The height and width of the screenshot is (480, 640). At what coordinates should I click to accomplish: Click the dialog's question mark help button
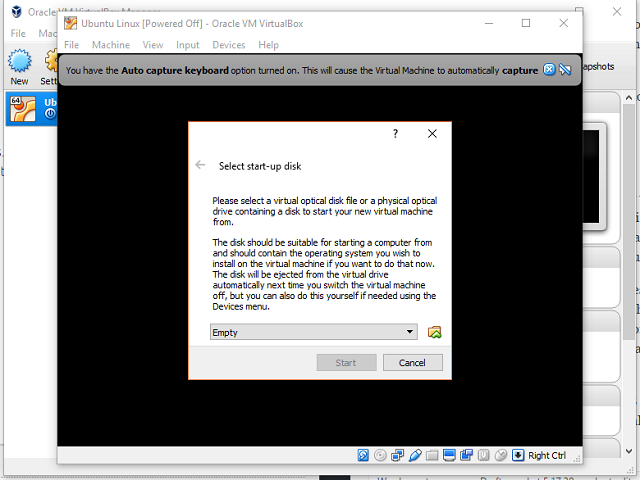coord(395,133)
